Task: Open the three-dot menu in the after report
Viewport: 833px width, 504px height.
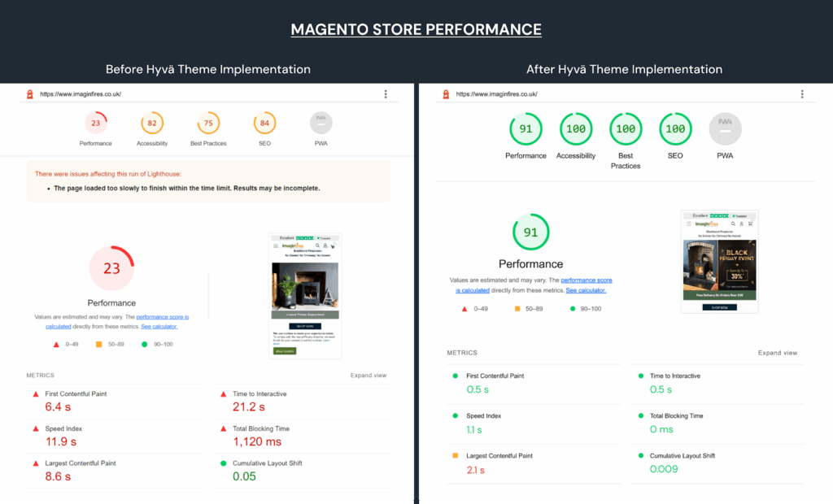Action: coord(802,94)
